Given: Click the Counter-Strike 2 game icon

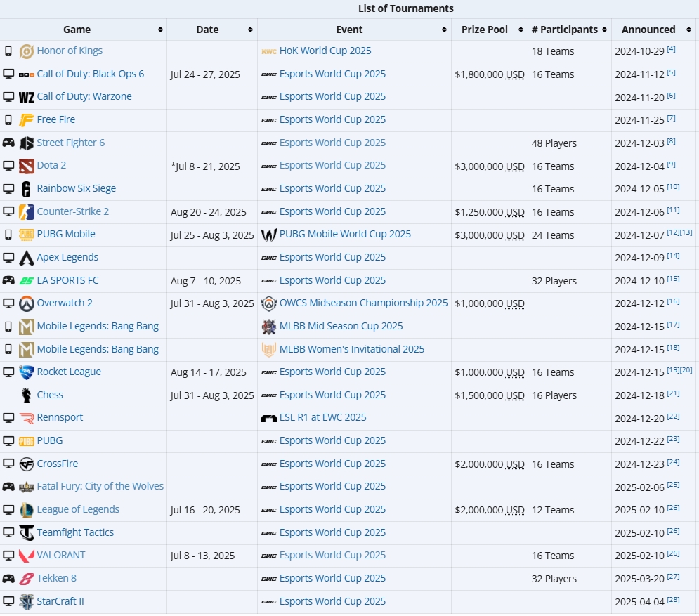Looking at the screenshot, I should 27,212.
